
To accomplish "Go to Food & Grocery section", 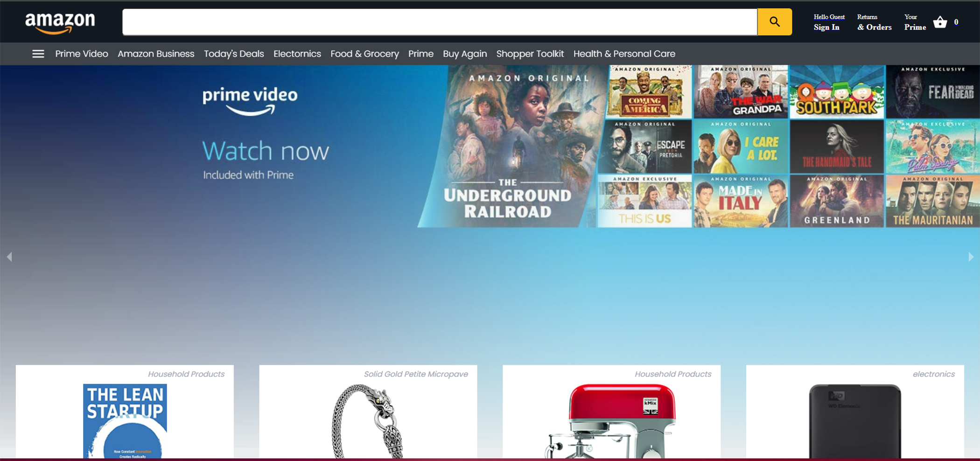I will [364, 54].
